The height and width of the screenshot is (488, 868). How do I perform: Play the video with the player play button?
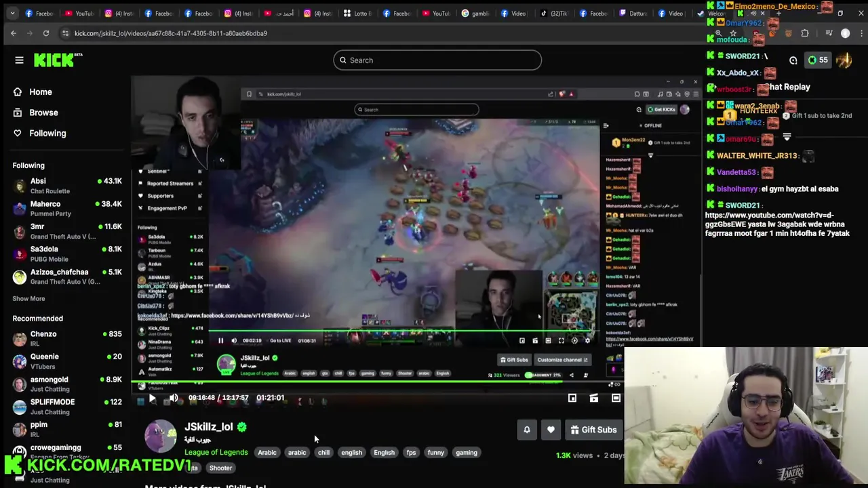tap(152, 399)
